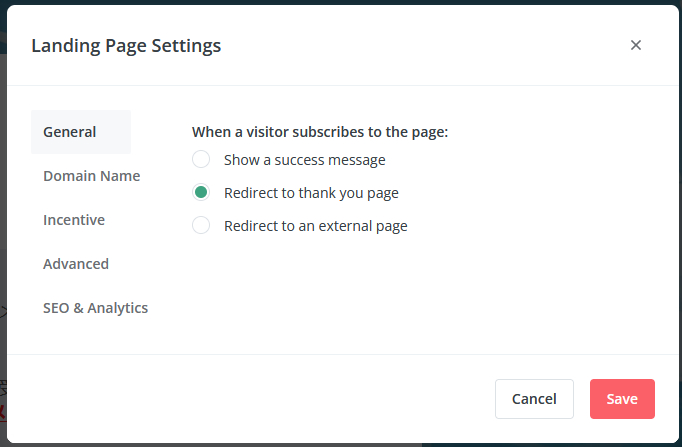The width and height of the screenshot is (682, 447).
Task: Click the 'Show a success message' label text
Action: (x=304, y=159)
